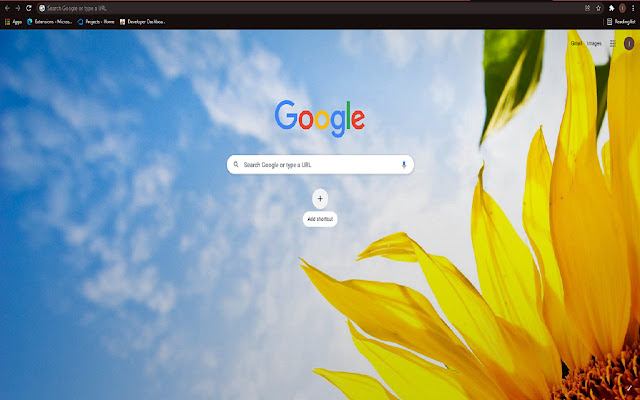Open the Apps bookmark shortcut

[x=13, y=22]
